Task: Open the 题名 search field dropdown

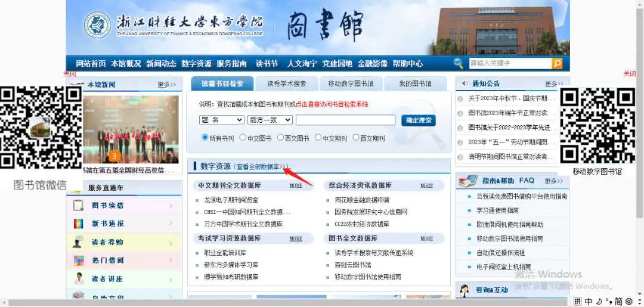Action: tap(222, 120)
